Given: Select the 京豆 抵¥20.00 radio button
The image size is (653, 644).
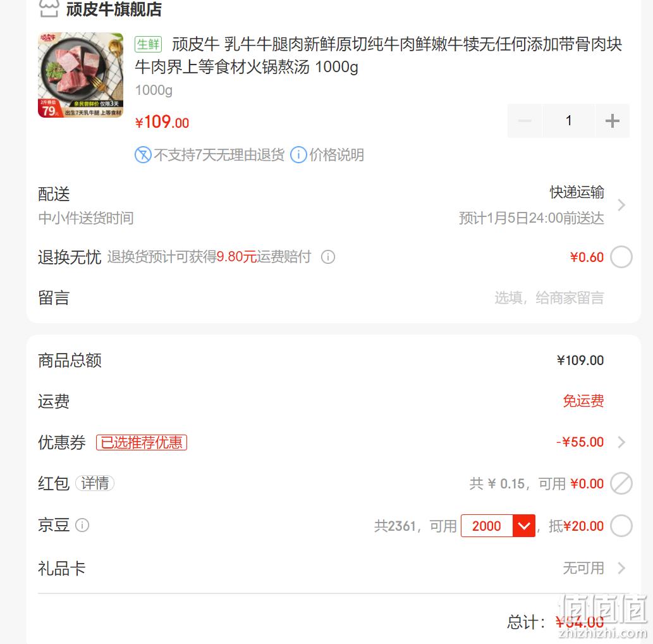Looking at the screenshot, I should click(x=621, y=526).
